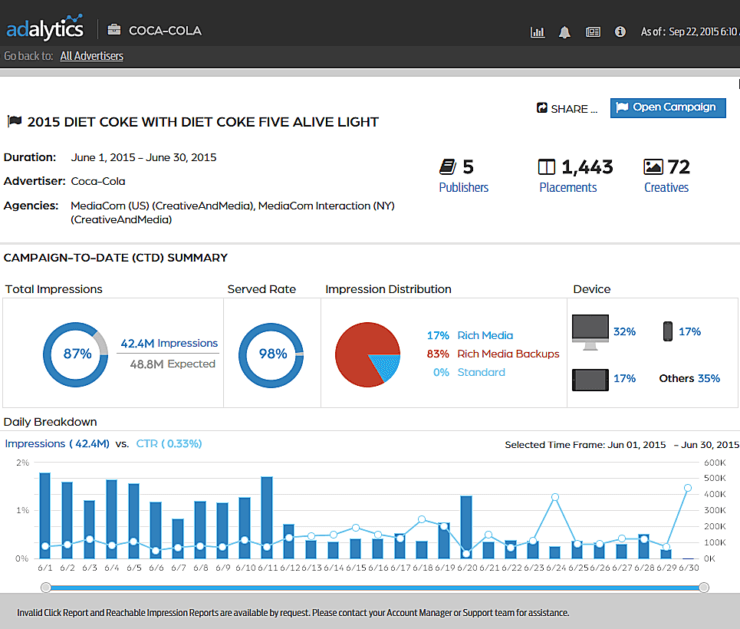Click the tablet device icon
The height and width of the screenshot is (629, 740).
pyautogui.click(x=590, y=380)
